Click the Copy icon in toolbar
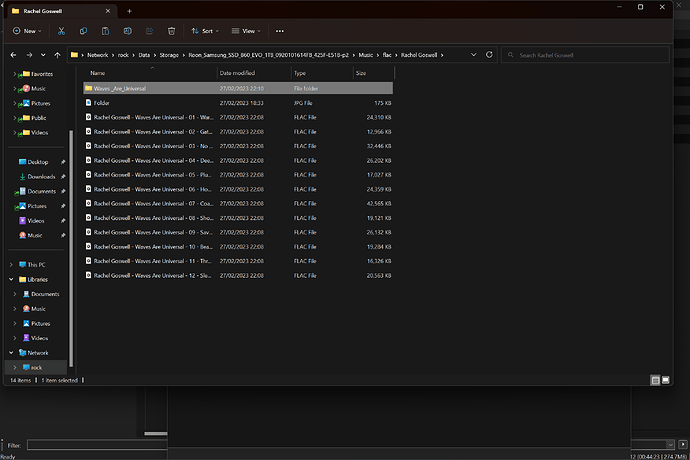This screenshot has height=460, width=690. tap(82, 32)
